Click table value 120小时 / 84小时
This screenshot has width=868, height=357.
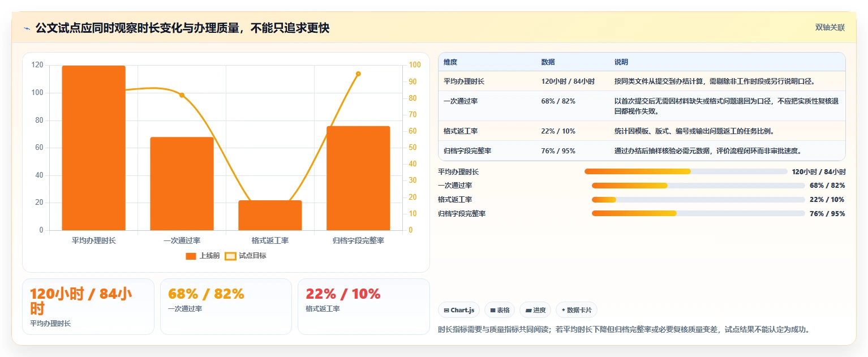click(x=568, y=81)
